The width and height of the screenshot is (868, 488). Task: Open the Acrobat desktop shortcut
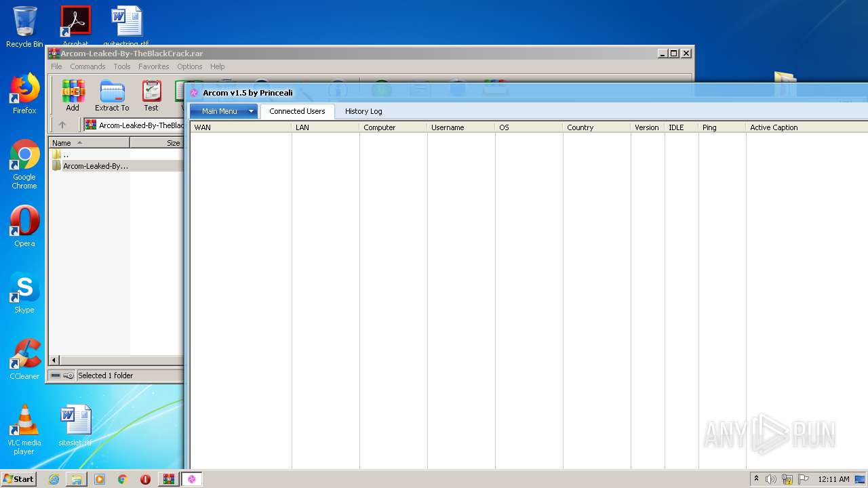click(75, 24)
